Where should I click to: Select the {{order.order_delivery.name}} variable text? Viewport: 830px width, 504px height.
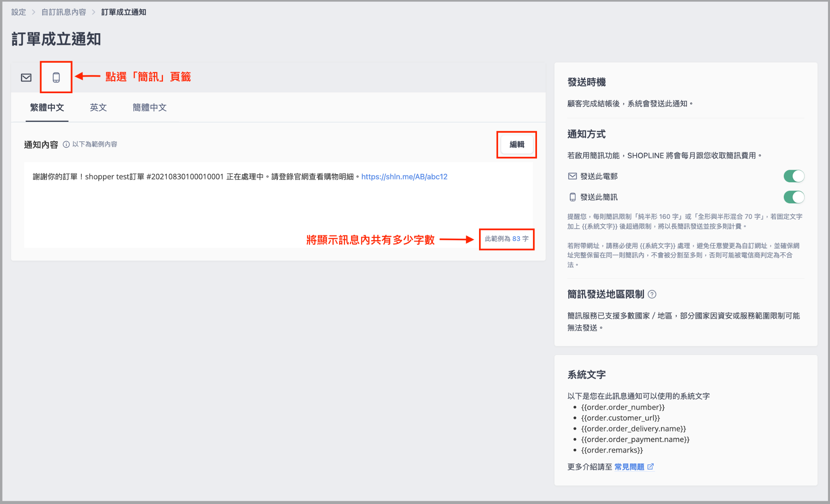[633, 429]
